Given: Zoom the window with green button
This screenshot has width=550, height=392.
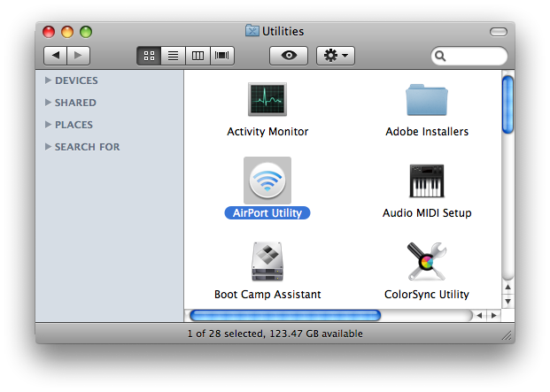Looking at the screenshot, I should tap(86, 32).
